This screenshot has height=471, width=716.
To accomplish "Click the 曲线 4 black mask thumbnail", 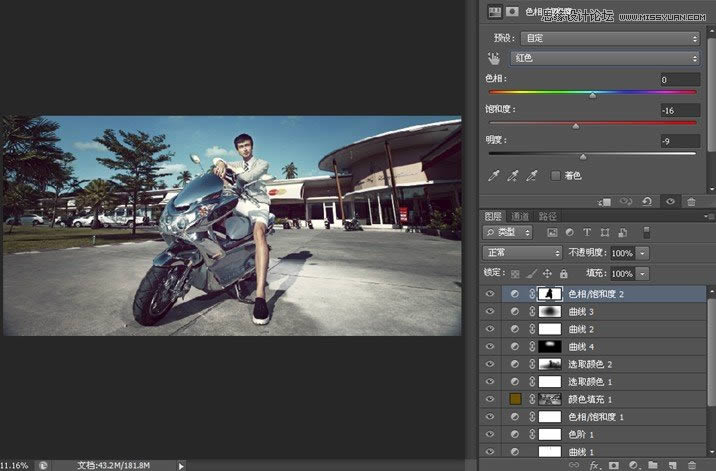I will 550,347.
